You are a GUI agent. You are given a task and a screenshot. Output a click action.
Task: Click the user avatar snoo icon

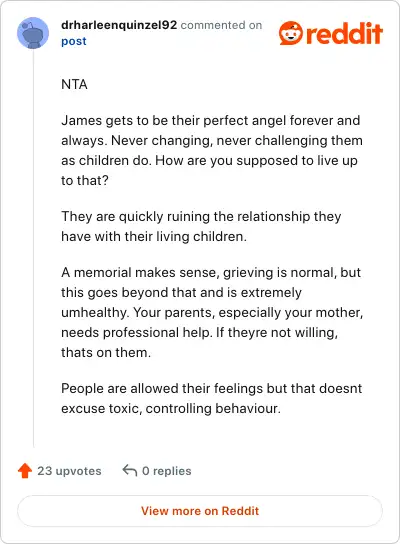[x=33, y=33]
